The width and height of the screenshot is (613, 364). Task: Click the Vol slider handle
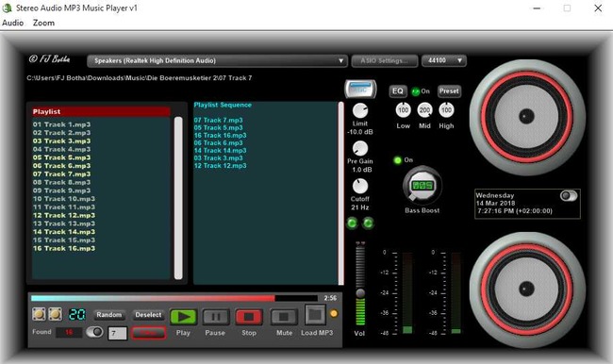click(360, 293)
